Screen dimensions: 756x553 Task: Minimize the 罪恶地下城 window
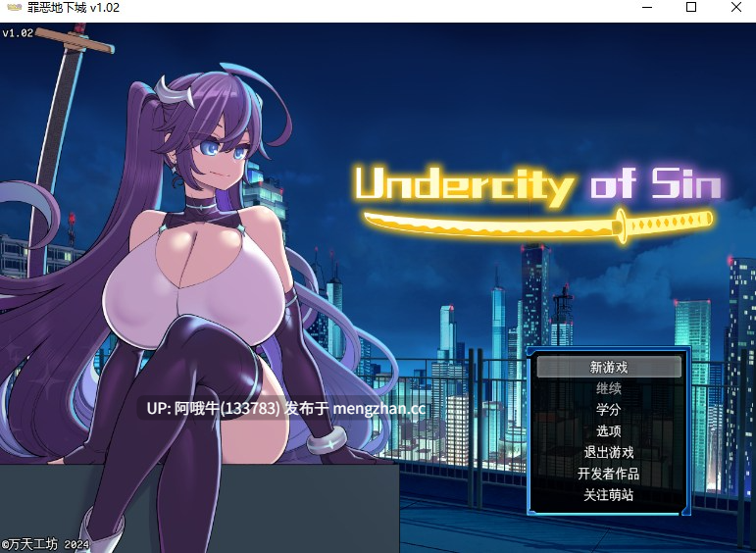coord(647,7)
